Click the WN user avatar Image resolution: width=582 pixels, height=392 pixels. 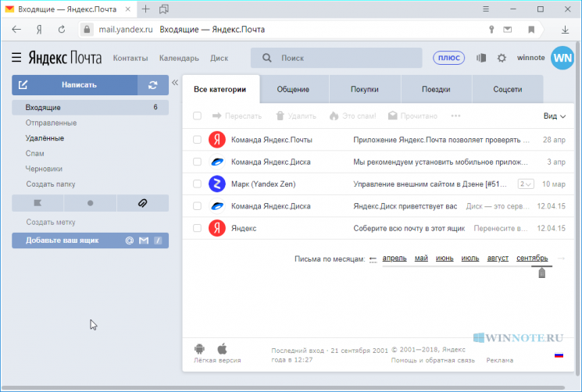(562, 58)
